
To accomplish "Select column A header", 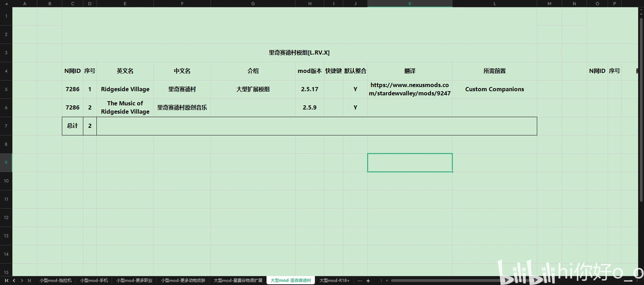I will coord(25,3).
